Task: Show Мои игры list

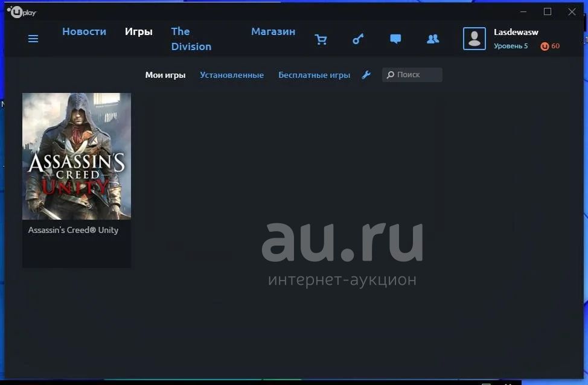Action: [165, 75]
